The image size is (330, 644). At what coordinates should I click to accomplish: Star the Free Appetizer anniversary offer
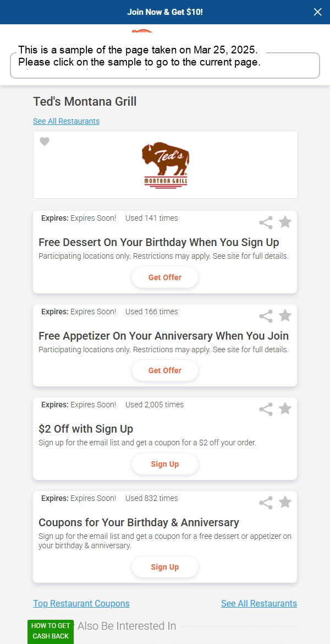[x=285, y=315]
